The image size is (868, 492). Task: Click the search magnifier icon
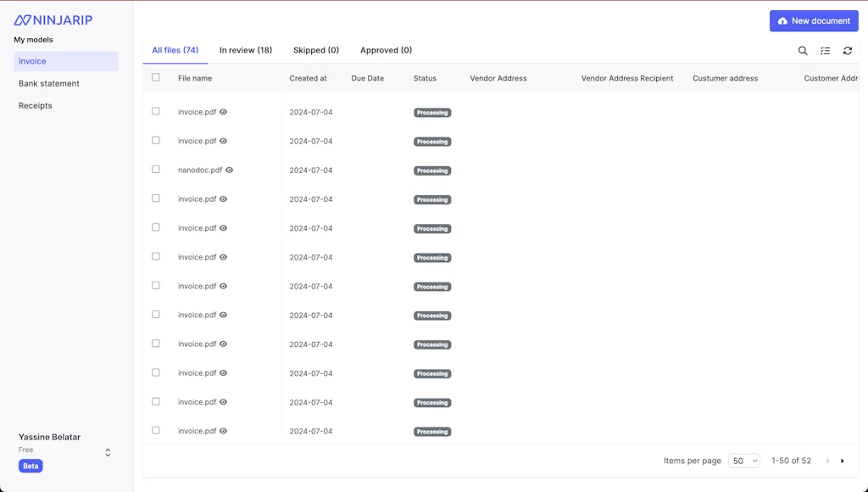point(803,51)
